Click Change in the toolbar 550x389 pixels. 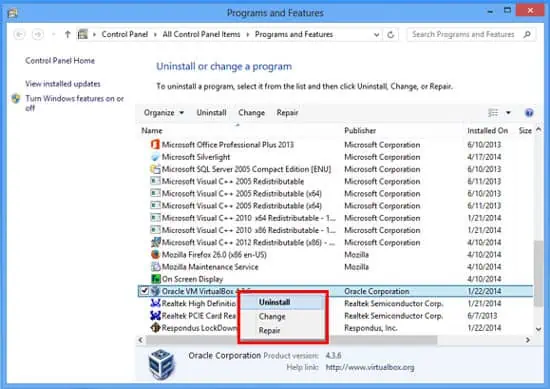point(251,113)
